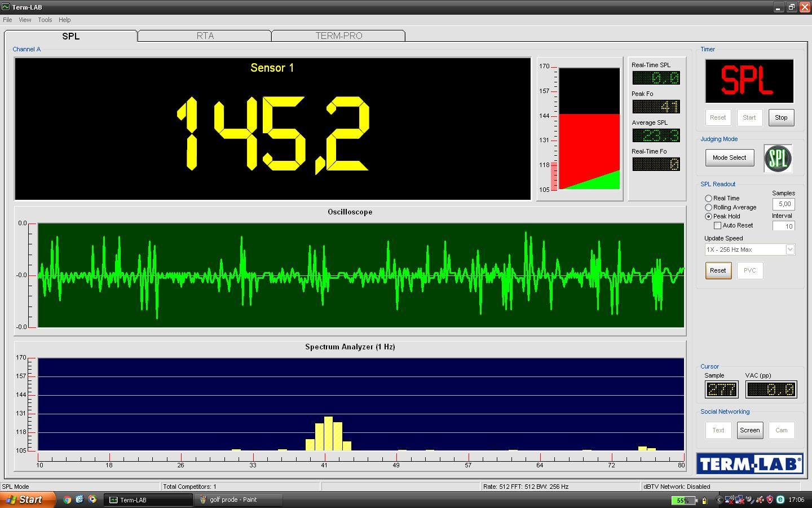Screen dimensions: 812x508
Task: Click the 'Sensor 1' label
Action: pos(272,68)
